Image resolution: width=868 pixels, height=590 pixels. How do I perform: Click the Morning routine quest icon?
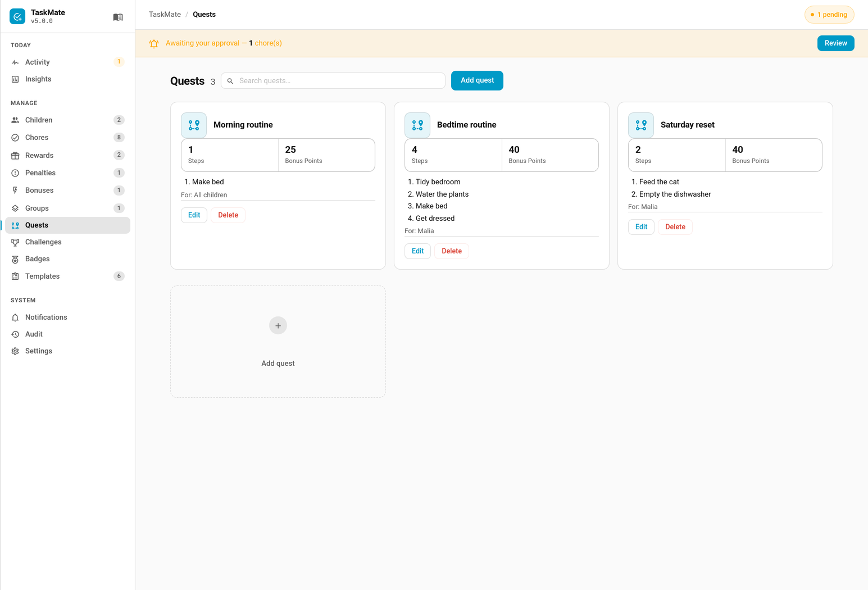194,125
